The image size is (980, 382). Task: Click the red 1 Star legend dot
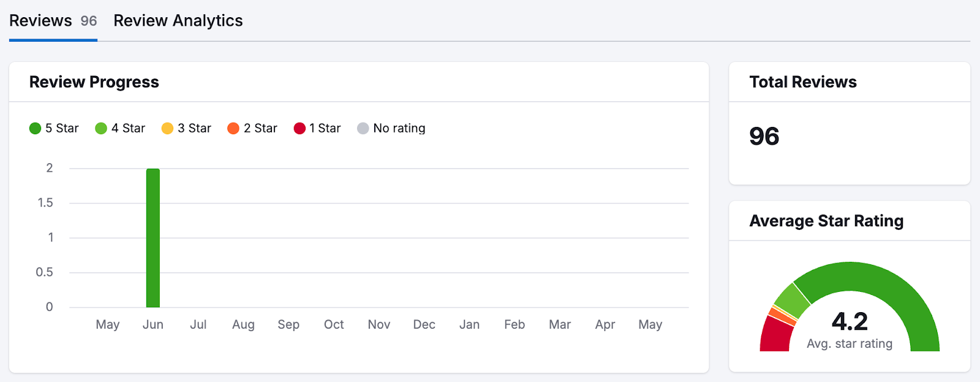pos(300,128)
